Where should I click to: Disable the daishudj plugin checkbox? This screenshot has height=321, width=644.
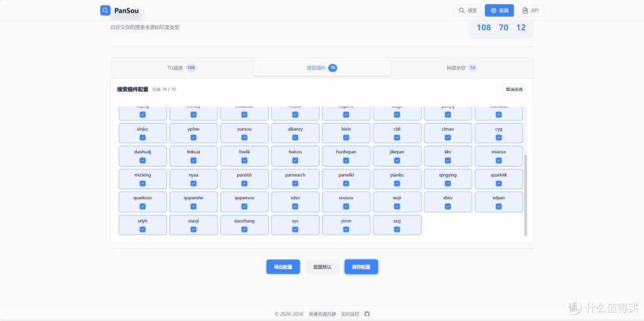tap(143, 160)
